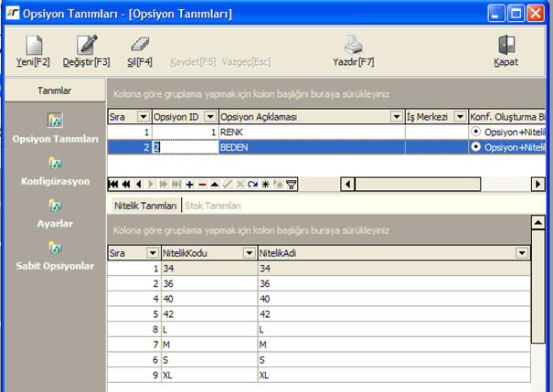Click horizontal scrollbar left arrow
Image resolution: width=553 pixels, height=392 pixels.
347,184
